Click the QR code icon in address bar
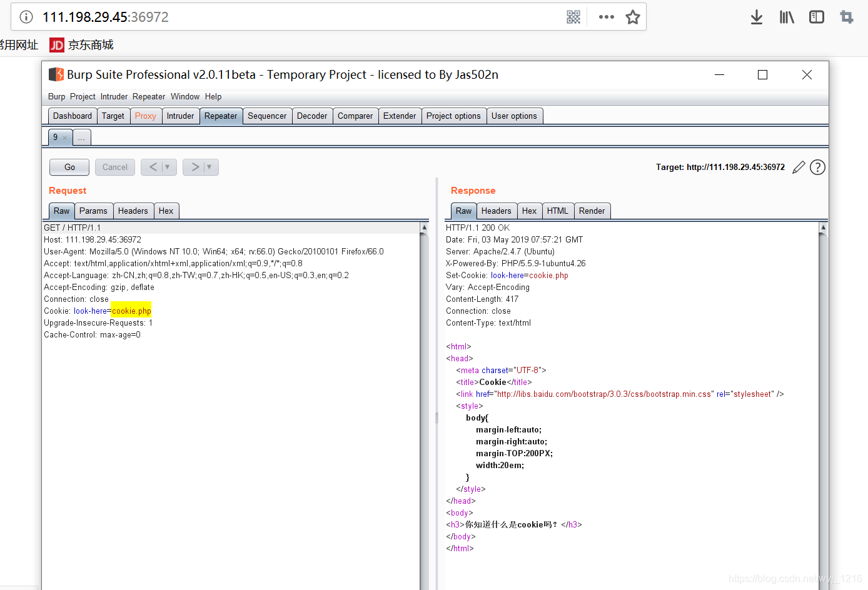Viewport: 868px width, 590px height. tap(573, 17)
